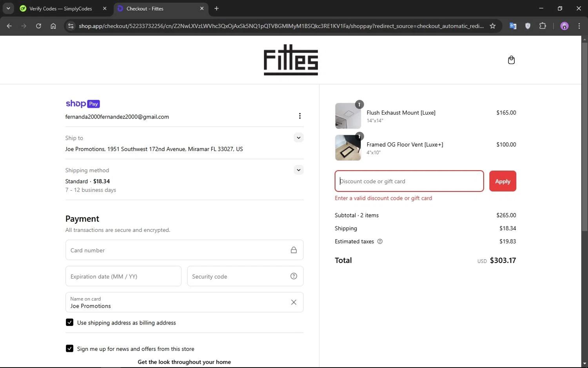
Task: Click the Standard $18.34 shipping text
Action: pyautogui.click(x=87, y=181)
